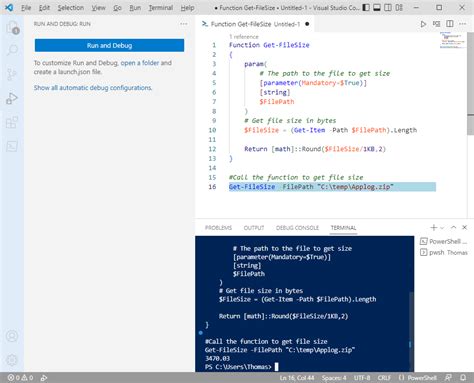Open Run and Debug view icon
The width and height of the screenshot is (474, 383).
click(x=12, y=98)
